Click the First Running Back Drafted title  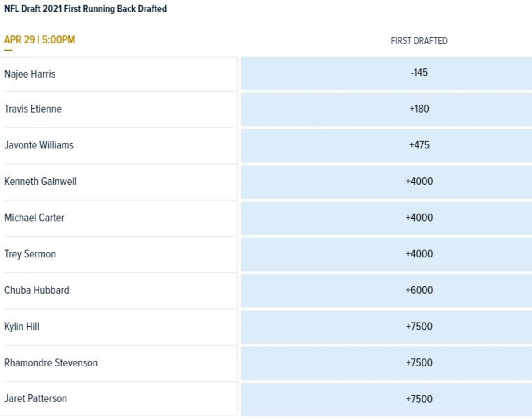(x=86, y=8)
